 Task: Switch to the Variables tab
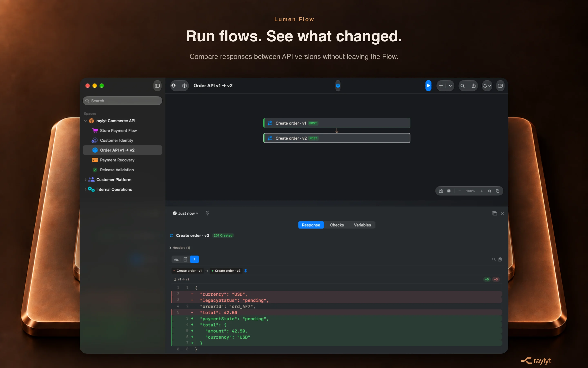[362, 225]
